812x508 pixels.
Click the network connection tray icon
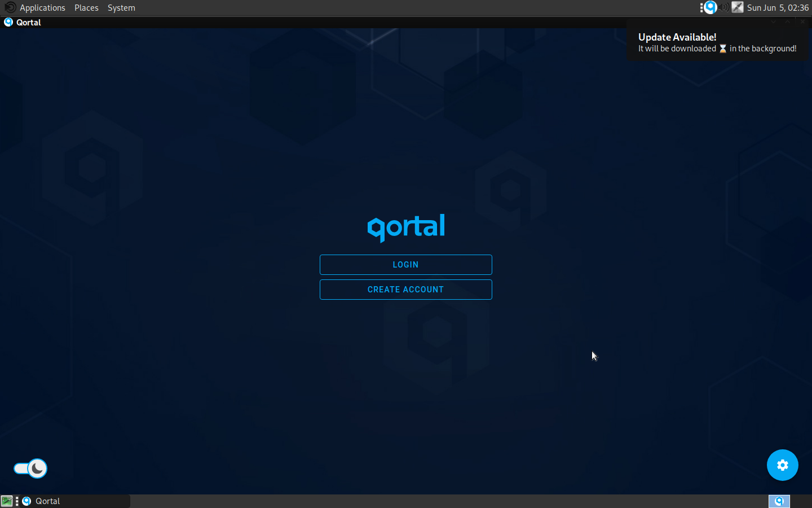pyautogui.click(x=738, y=7)
